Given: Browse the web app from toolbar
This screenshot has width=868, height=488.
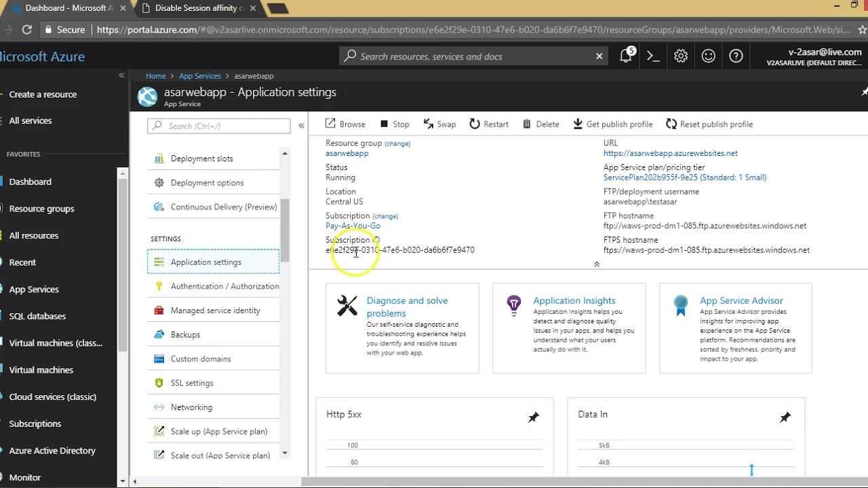Looking at the screenshot, I should tap(345, 124).
